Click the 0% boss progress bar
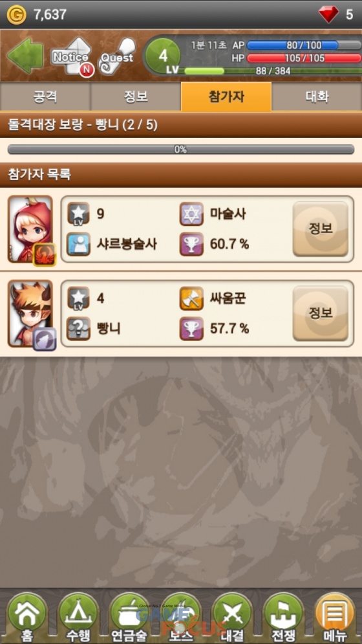Screen dimensions: 362x644 pyautogui.click(x=181, y=150)
